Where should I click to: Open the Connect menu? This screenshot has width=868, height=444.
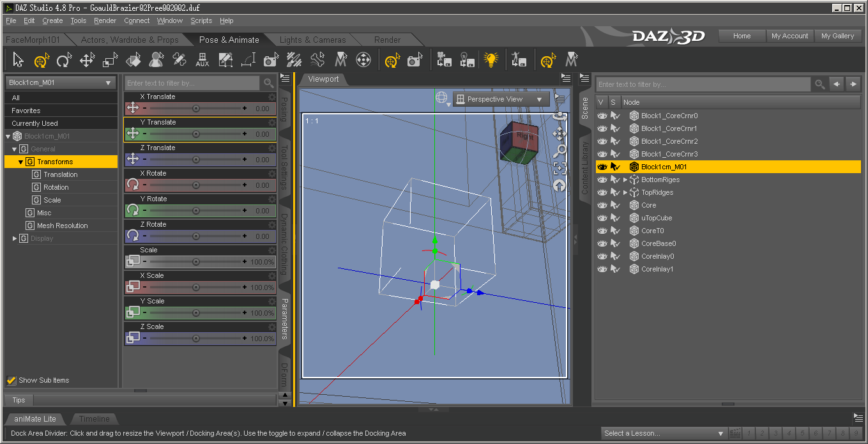click(x=137, y=20)
